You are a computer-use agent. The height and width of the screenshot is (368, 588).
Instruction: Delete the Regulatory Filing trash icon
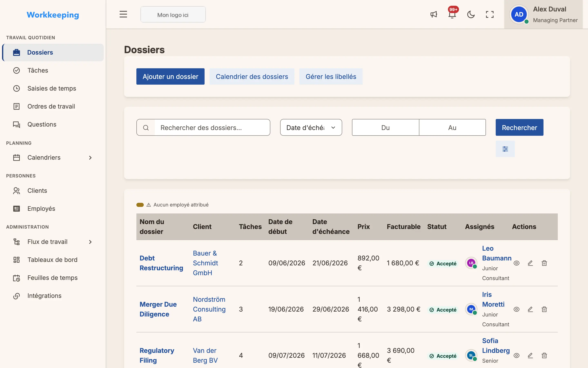tap(544, 356)
